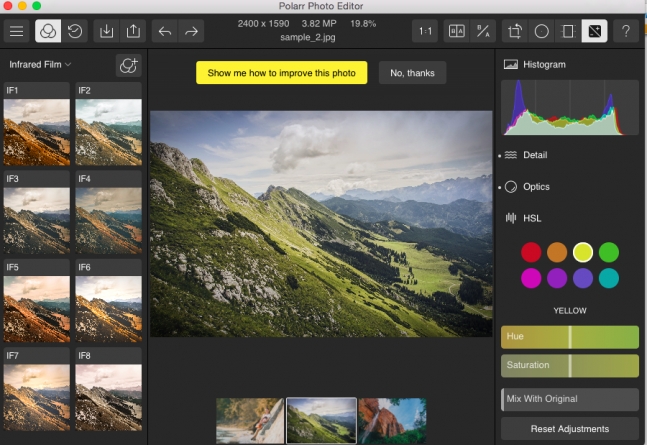Open the help question mark
Viewport: 647px width, 445px height.
click(626, 31)
